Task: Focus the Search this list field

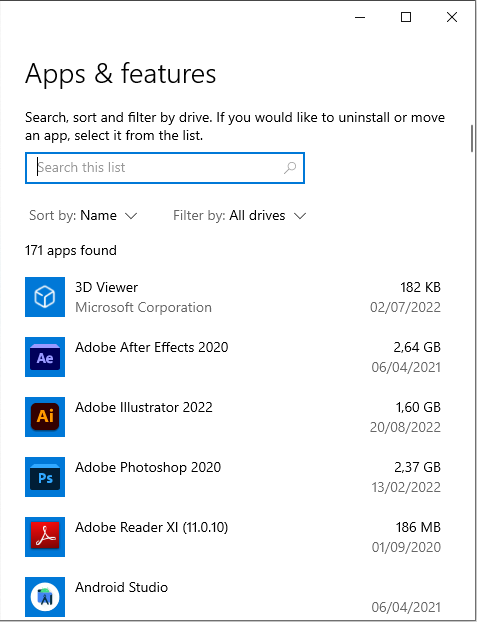Action: [165, 168]
